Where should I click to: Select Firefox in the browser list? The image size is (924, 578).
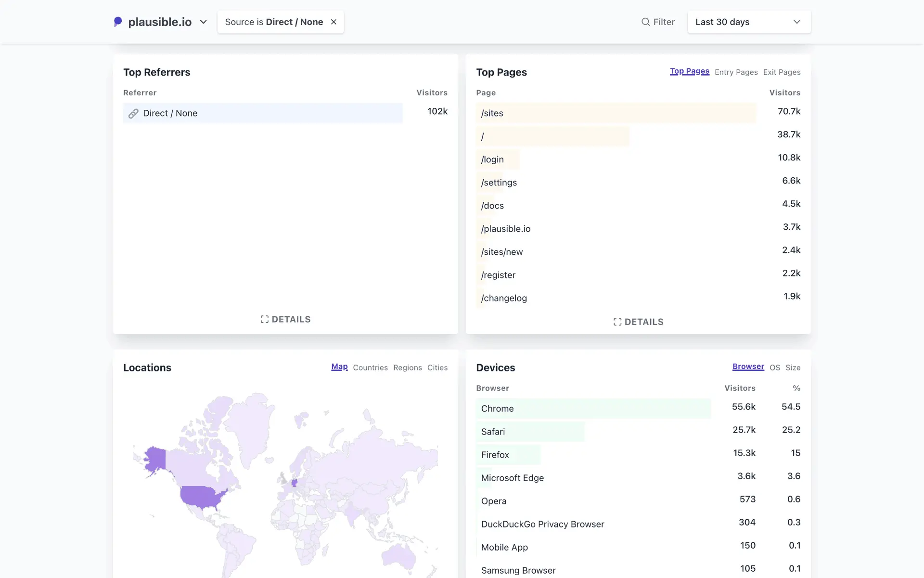[495, 455]
